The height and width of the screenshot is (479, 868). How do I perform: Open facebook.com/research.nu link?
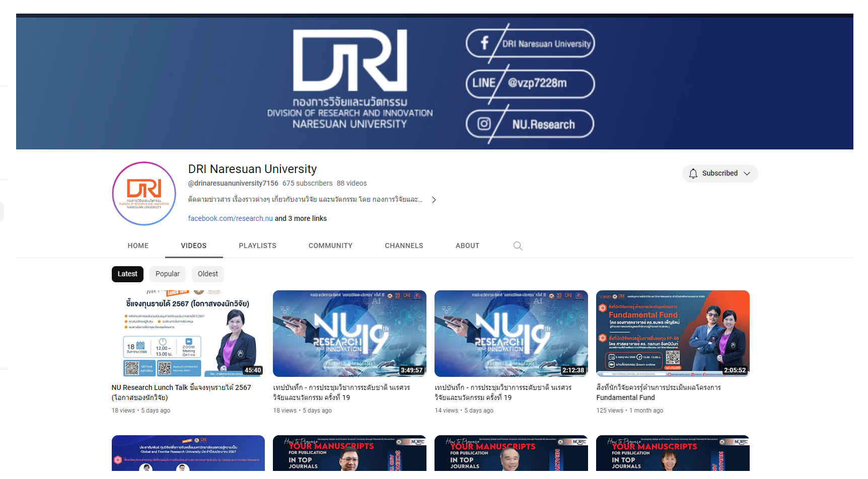point(231,218)
